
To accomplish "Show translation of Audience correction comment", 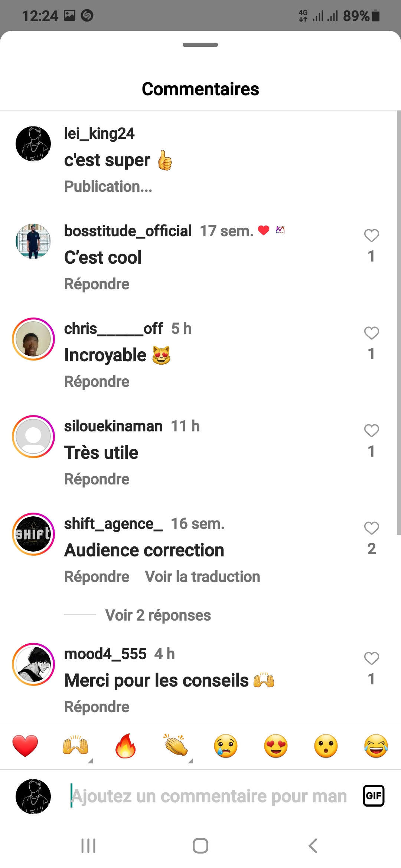I will (202, 577).
